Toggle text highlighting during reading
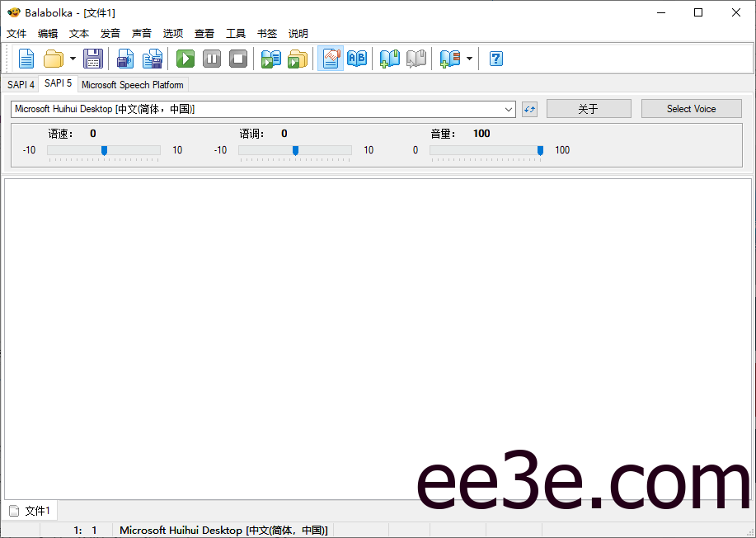756x538 pixels. pos(330,59)
